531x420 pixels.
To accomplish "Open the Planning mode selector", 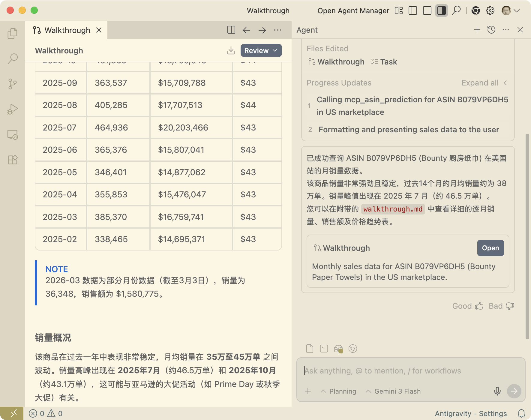I will click(x=338, y=391).
